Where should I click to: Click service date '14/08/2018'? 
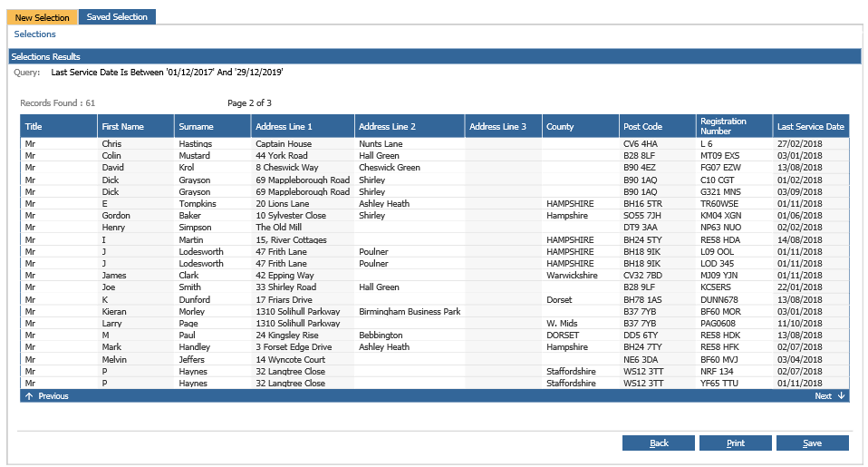point(799,240)
